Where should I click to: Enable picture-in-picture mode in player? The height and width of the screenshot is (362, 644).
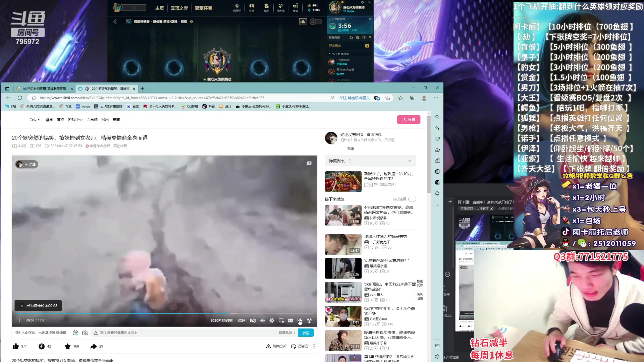(x=281, y=320)
